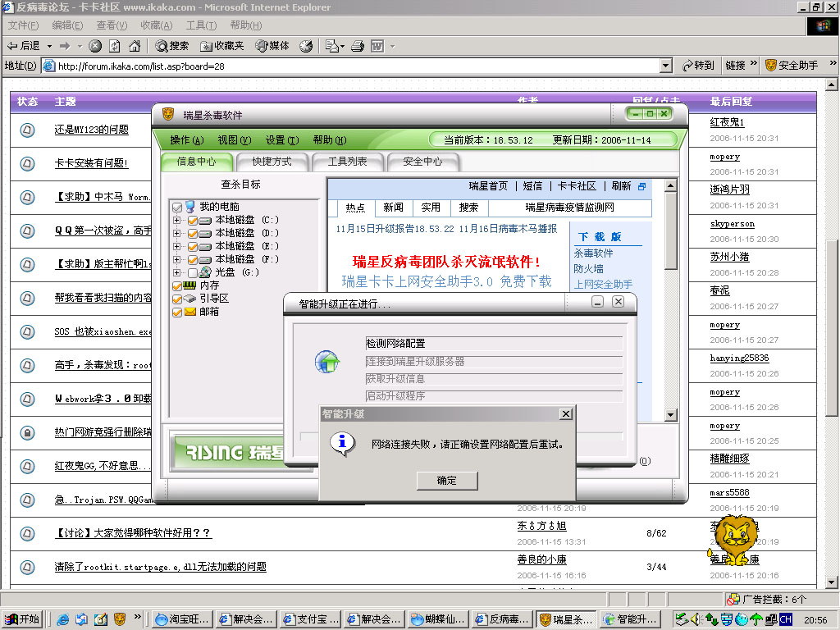Click the 安全助手 lion icon in IE toolbar

tap(771, 66)
